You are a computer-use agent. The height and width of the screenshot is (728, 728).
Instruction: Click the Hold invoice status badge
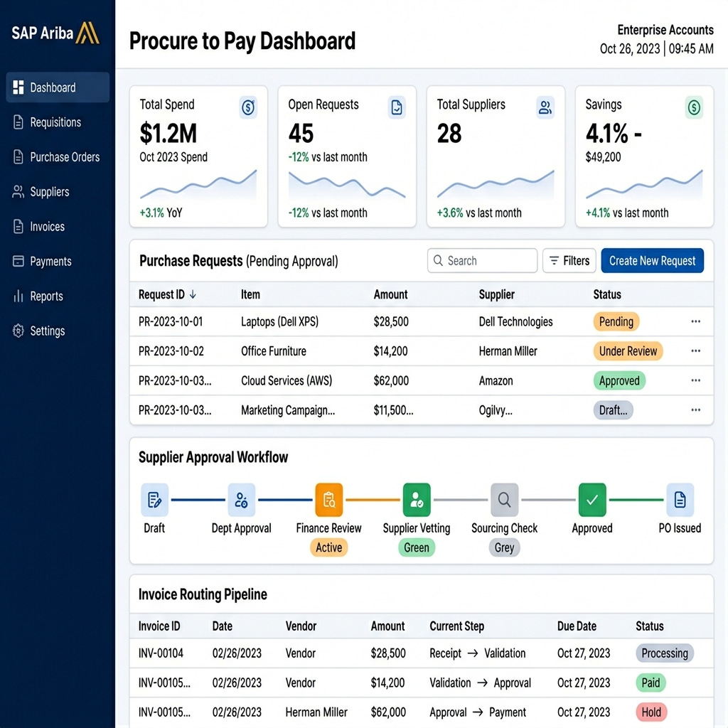click(x=651, y=712)
